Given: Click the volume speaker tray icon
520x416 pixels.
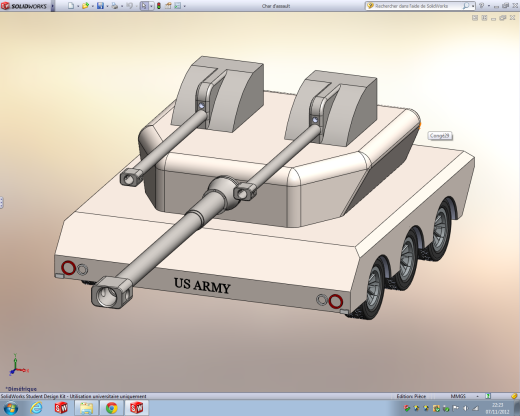Looking at the screenshot, I should click(466, 408).
